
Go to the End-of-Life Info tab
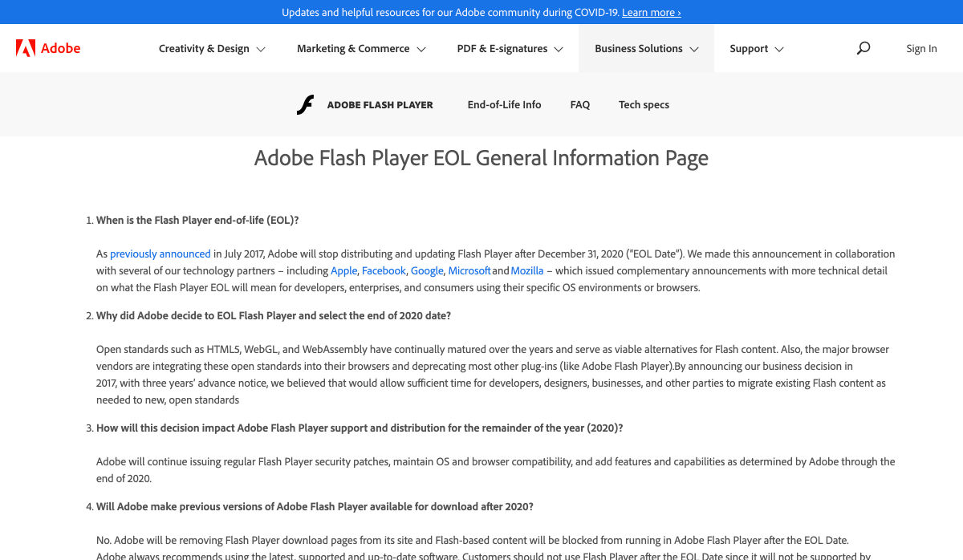(x=504, y=104)
